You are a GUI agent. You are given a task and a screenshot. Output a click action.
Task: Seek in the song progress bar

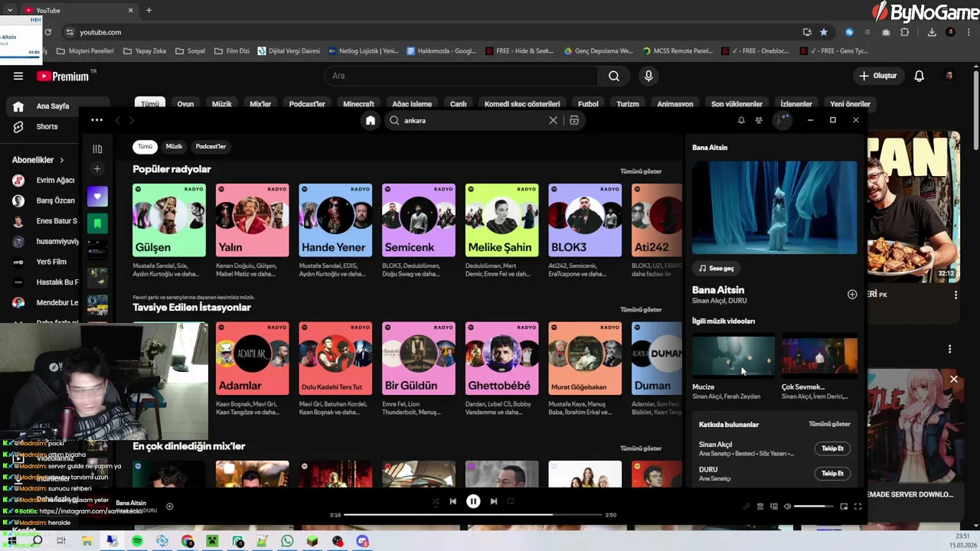pyautogui.click(x=472, y=515)
